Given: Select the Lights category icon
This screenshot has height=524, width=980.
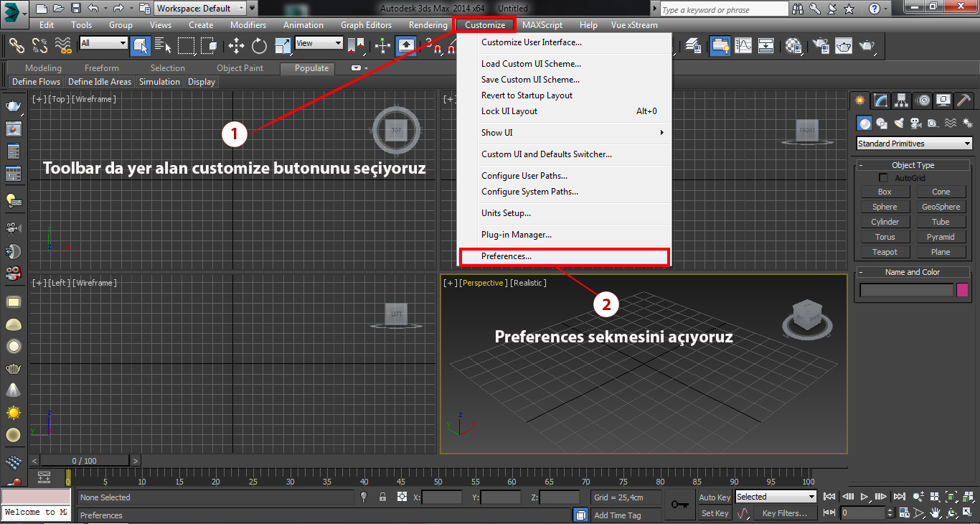Looking at the screenshot, I should (x=899, y=123).
